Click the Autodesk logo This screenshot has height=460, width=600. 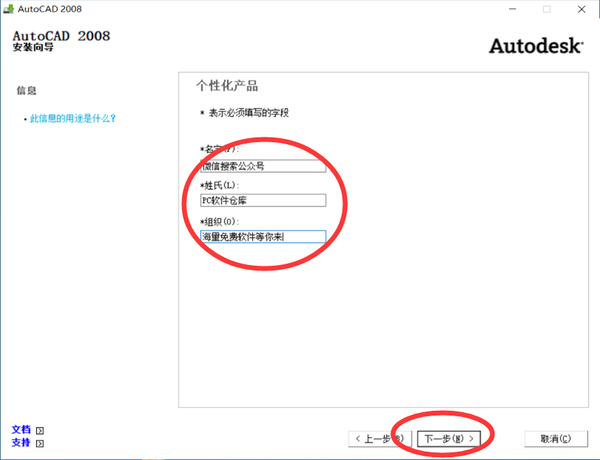pos(536,46)
